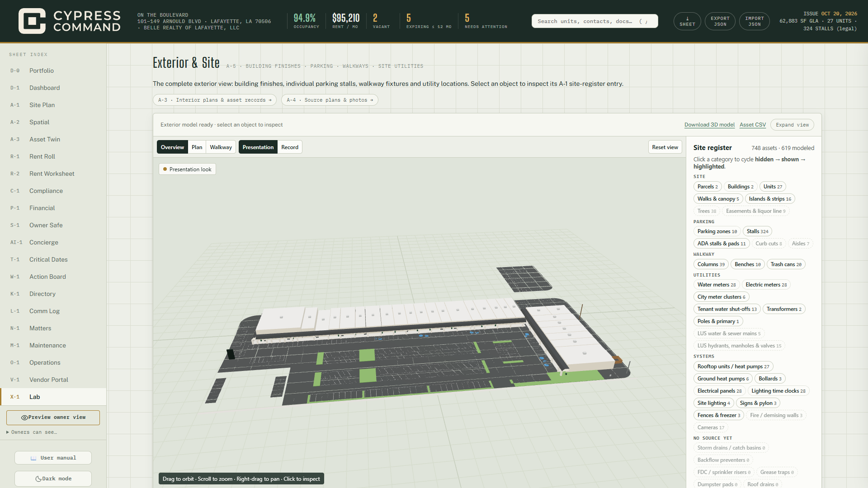The width and height of the screenshot is (868, 488).
Task: Toggle Benches 10 category chip
Action: (747, 264)
